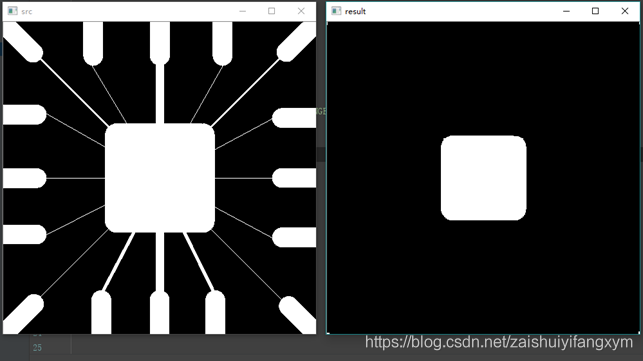Viewport: 643px width, 361px height.
Task: Click the bottom-right diagonal pad in src
Action: coord(298,314)
